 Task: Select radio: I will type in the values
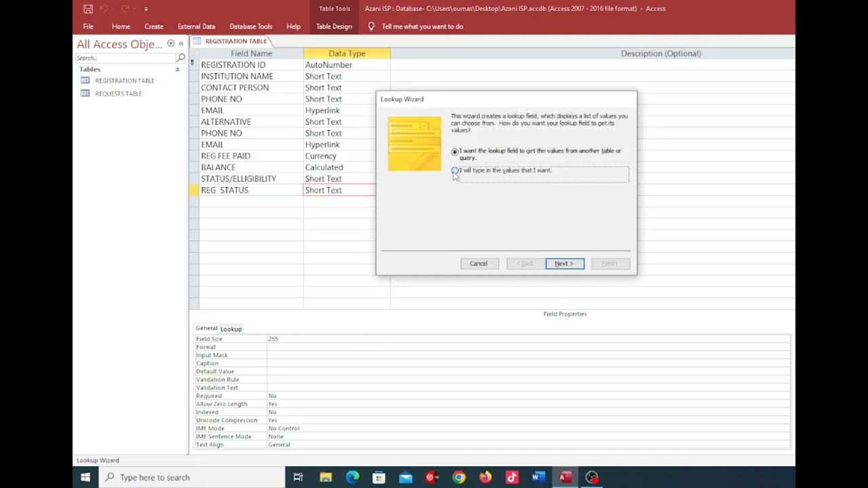[455, 171]
